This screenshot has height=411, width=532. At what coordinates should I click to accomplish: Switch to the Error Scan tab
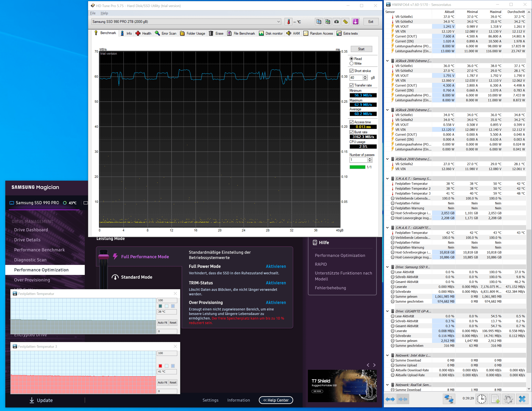click(166, 33)
